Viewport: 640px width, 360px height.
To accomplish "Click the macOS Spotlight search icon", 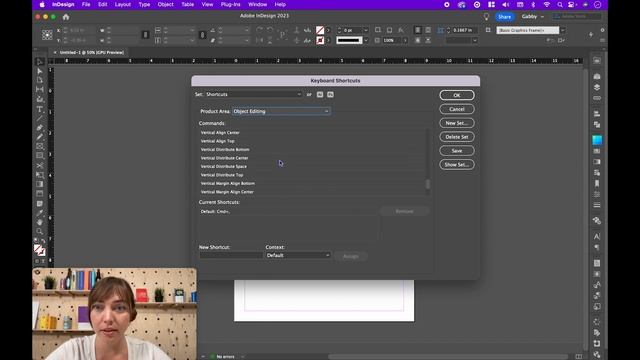I will point(560,4).
